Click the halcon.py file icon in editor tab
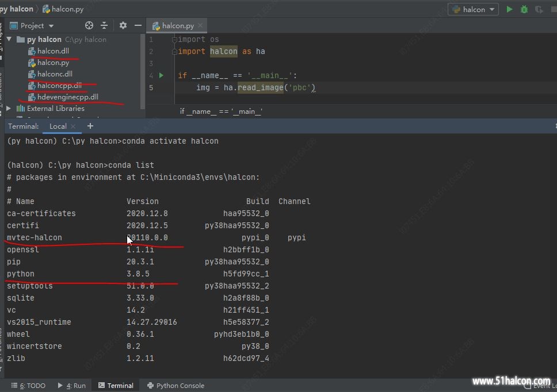The image size is (557, 392). pyautogui.click(x=156, y=25)
